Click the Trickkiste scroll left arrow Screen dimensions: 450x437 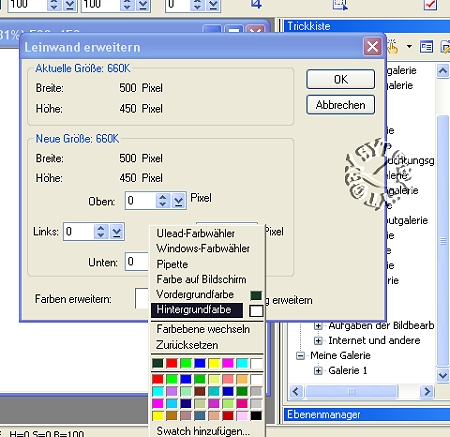point(296,391)
